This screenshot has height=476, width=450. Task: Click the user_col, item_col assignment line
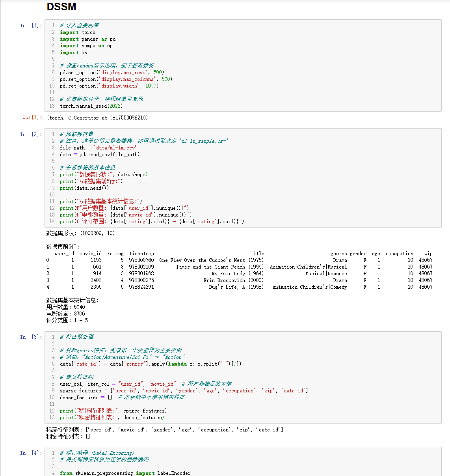146,384
